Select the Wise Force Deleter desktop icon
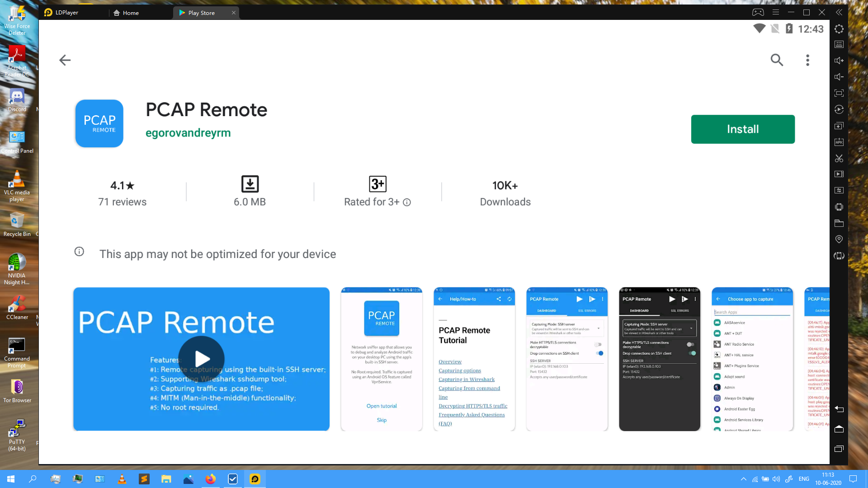The width and height of the screenshot is (868, 488). [x=17, y=21]
